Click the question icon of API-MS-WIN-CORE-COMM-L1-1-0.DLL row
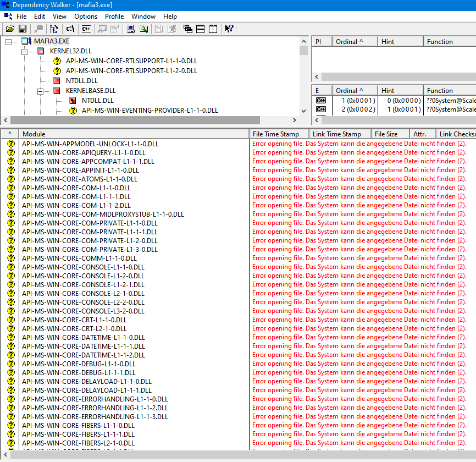The width and height of the screenshot is (476, 462). (11, 258)
